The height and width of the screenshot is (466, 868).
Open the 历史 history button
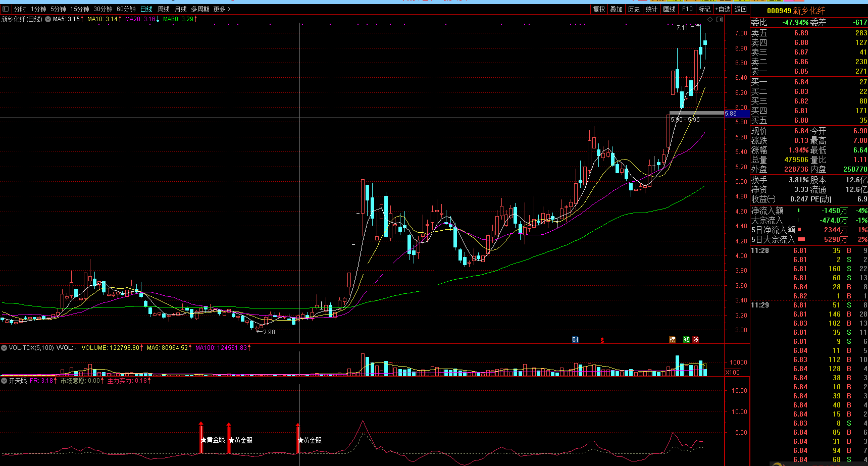point(634,9)
